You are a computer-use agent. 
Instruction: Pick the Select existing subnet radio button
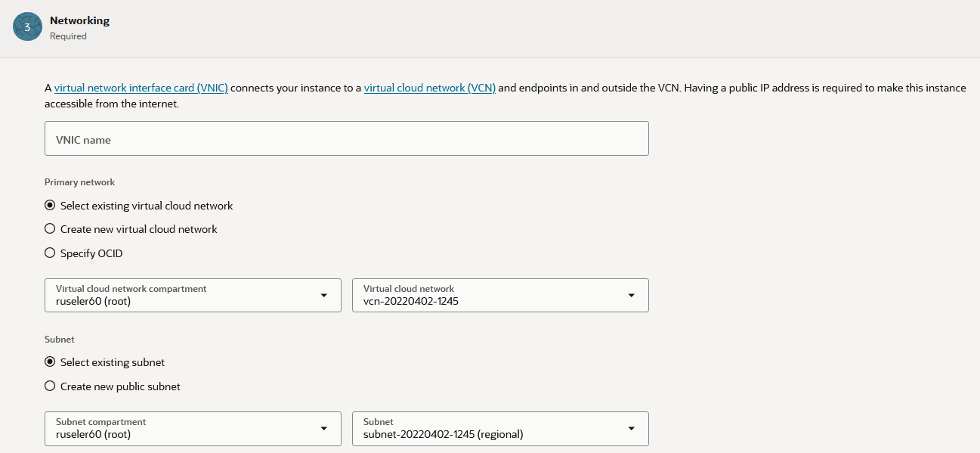pyautogui.click(x=50, y=362)
